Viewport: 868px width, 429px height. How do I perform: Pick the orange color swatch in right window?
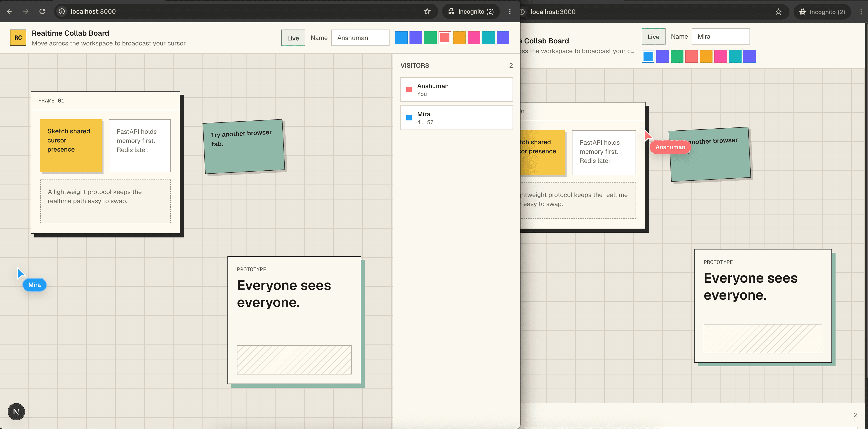pos(706,56)
